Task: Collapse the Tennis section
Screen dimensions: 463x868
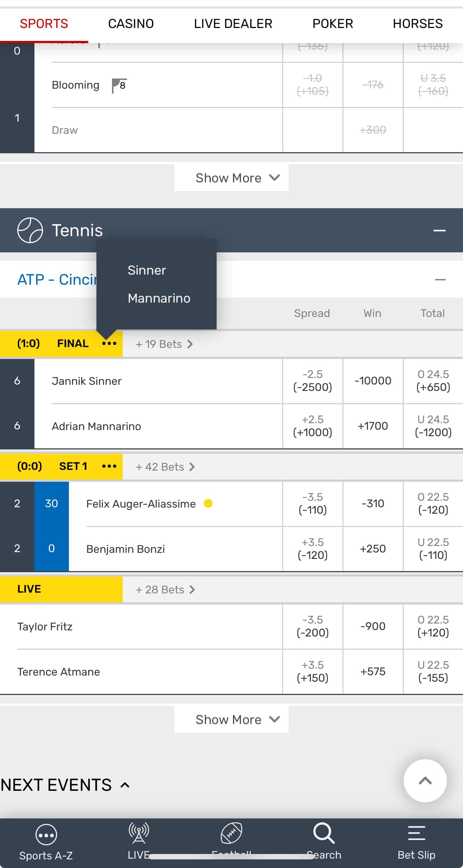Action: (x=439, y=230)
